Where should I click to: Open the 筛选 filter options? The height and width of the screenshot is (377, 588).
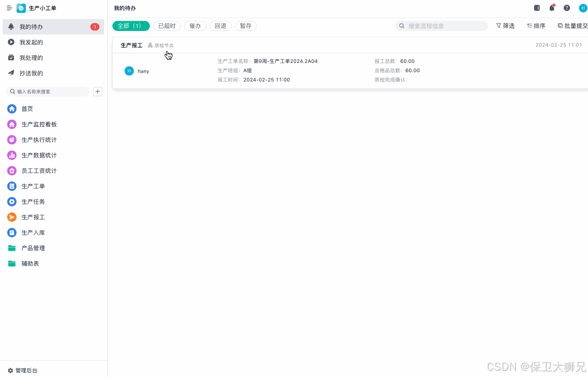[505, 26]
